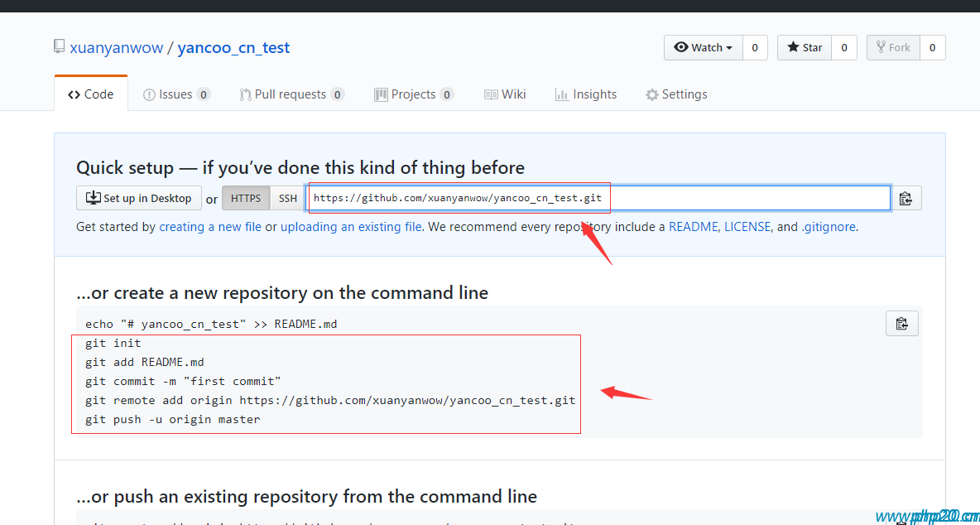Viewport: 980px width, 525px height.
Task: Select the HTTPS clone protocol
Action: coord(246,198)
